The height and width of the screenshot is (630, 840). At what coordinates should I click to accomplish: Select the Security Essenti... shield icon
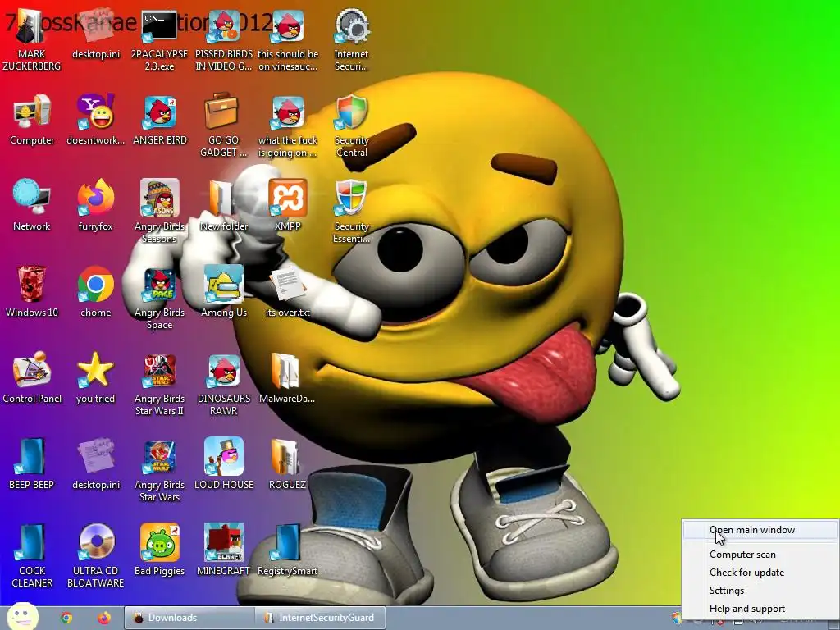[351, 212]
